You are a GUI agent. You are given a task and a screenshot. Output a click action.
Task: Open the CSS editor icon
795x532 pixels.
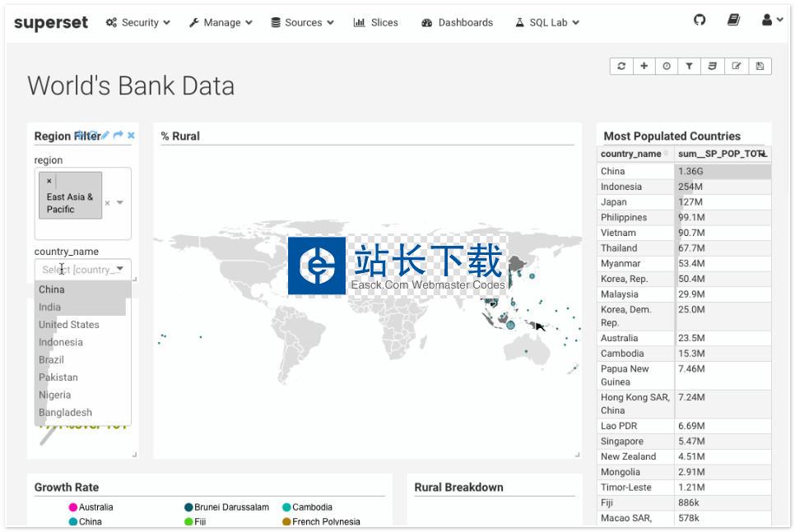[713, 67]
